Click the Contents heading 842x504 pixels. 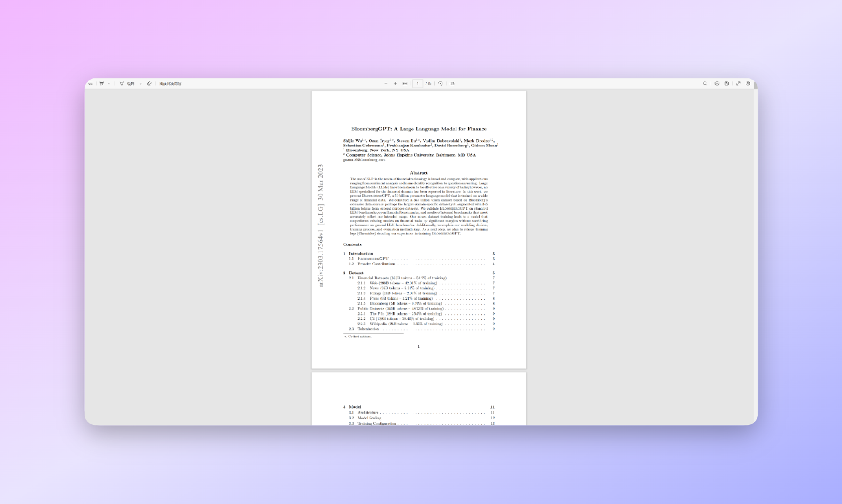pyautogui.click(x=352, y=244)
